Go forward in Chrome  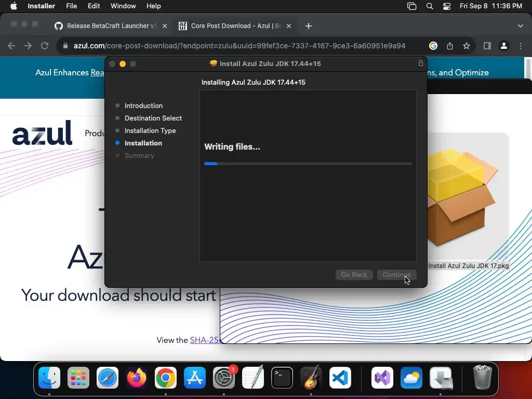coord(28,46)
